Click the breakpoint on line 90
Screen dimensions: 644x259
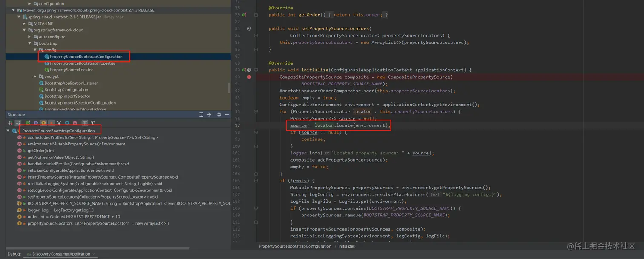pos(249,77)
